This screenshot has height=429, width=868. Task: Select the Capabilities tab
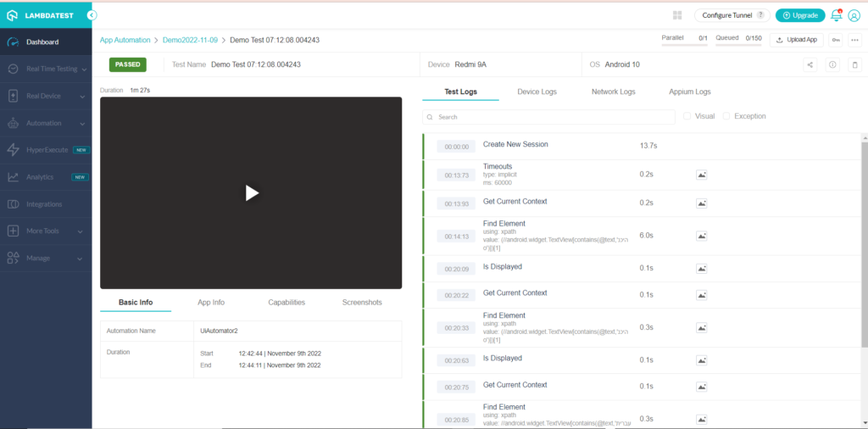pyautogui.click(x=287, y=303)
